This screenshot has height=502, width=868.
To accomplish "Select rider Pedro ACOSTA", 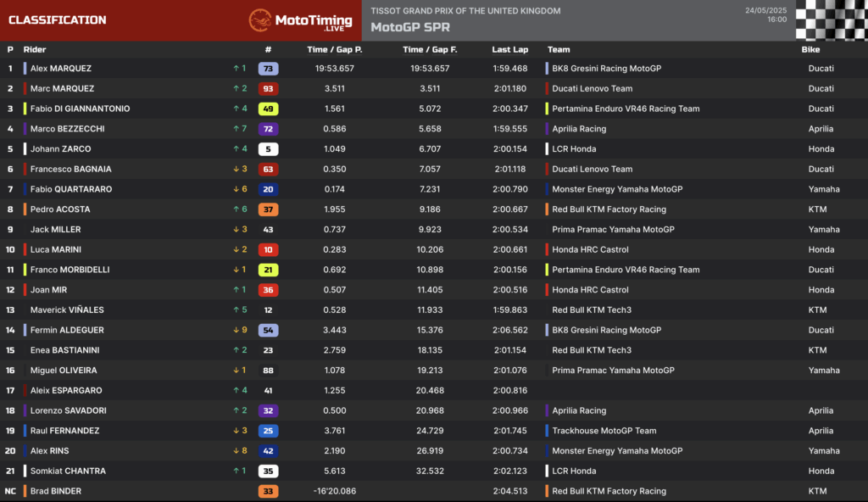I will pos(60,209).
